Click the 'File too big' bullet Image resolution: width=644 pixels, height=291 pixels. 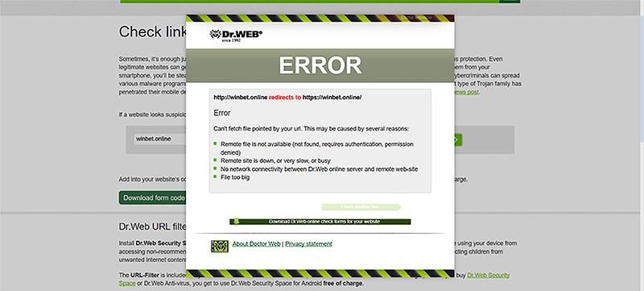click(x=231, y=177)
